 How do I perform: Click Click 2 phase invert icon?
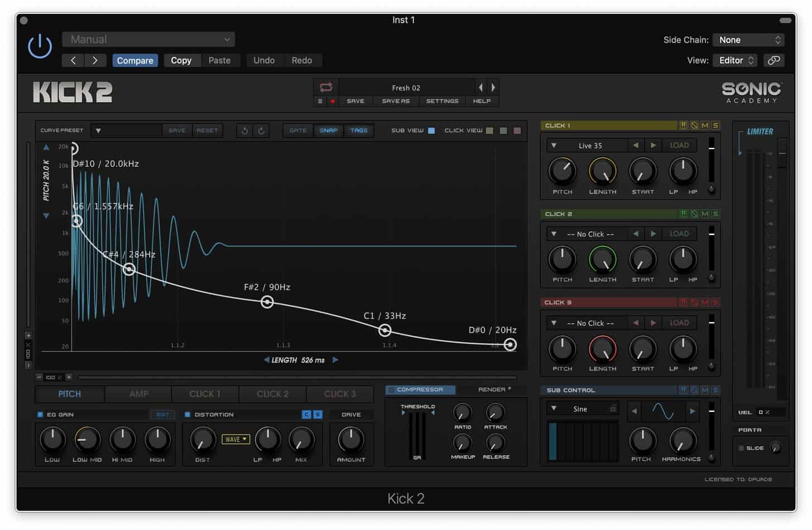tap(694, 214)
